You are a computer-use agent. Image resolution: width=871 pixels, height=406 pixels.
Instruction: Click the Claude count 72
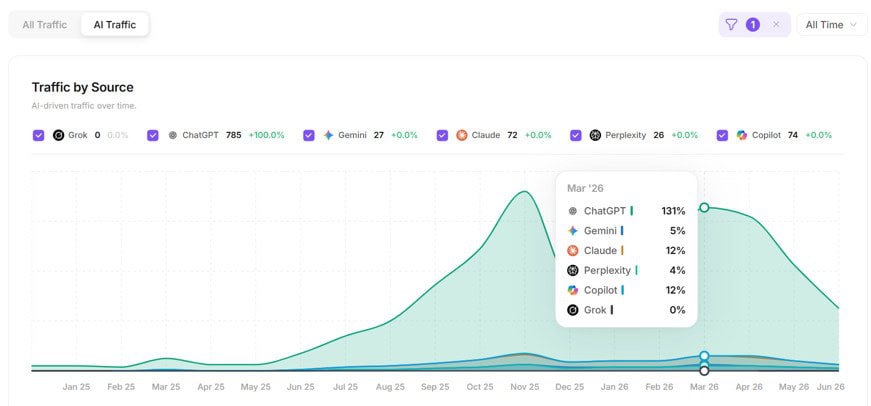coord(512,135)
